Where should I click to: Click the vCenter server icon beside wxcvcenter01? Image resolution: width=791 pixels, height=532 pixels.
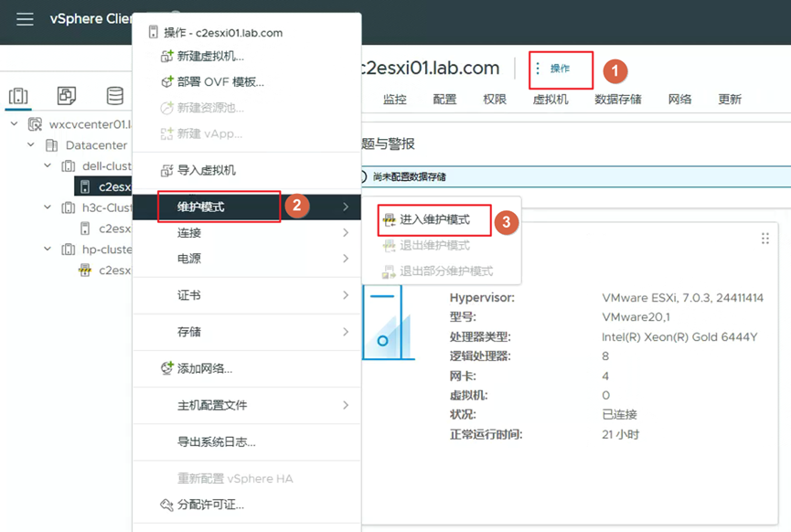[35, 124]
